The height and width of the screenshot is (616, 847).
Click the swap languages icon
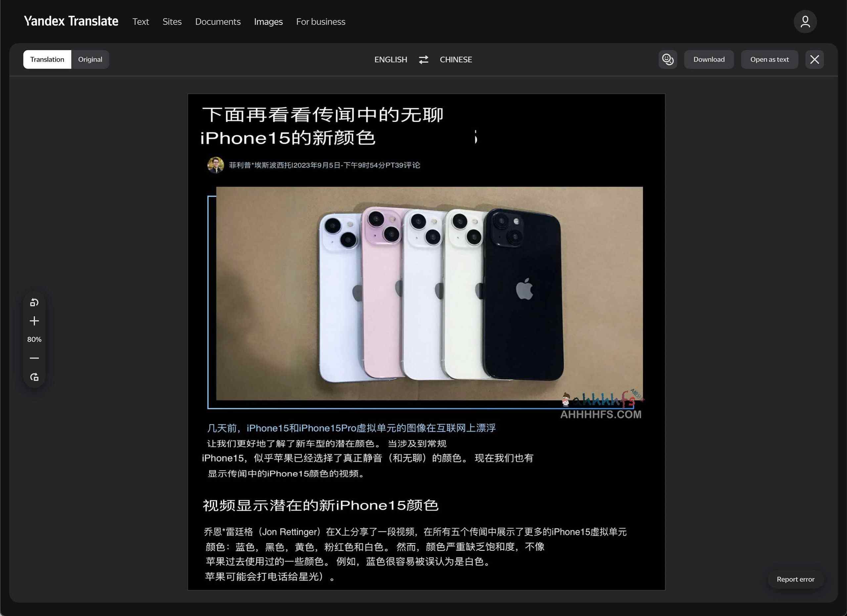coord(423,59)
